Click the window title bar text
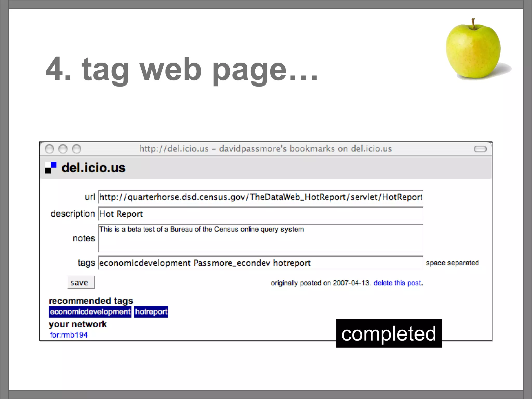The image size is (532, 399). pos(265,149)
